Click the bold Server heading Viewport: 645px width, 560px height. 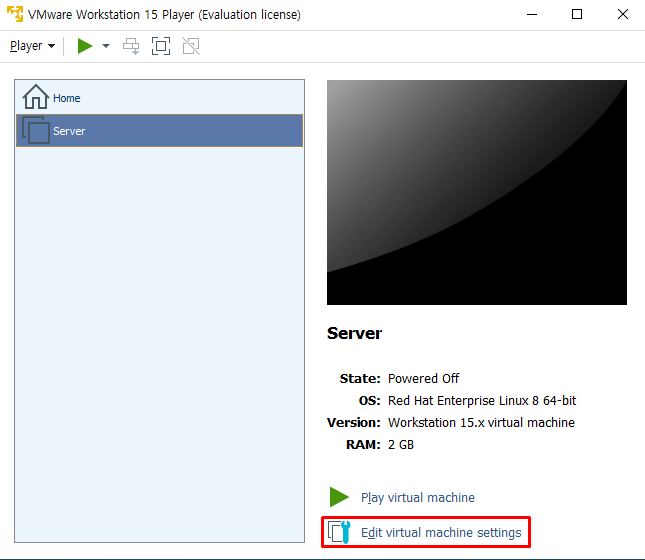354,333
